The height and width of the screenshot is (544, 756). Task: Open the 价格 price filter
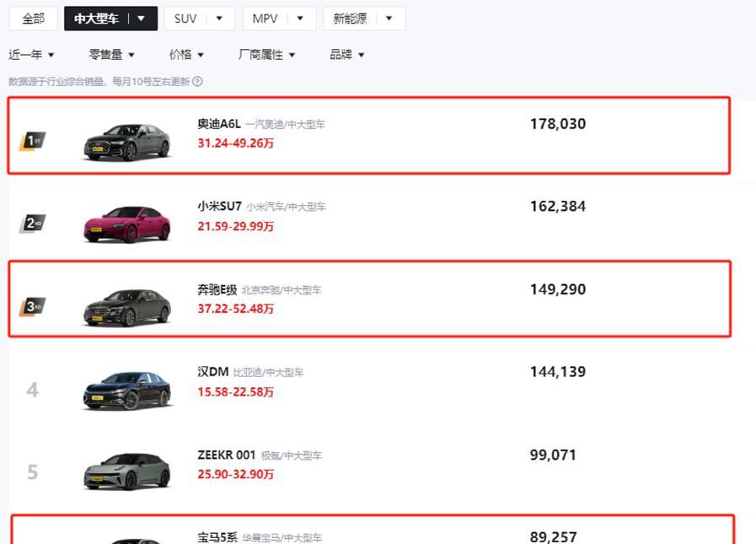click(x=186, y=55)
